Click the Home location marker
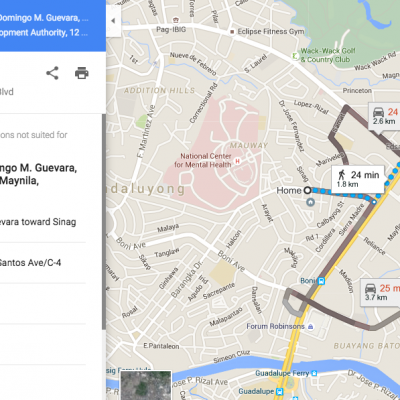 click(308, 190)
